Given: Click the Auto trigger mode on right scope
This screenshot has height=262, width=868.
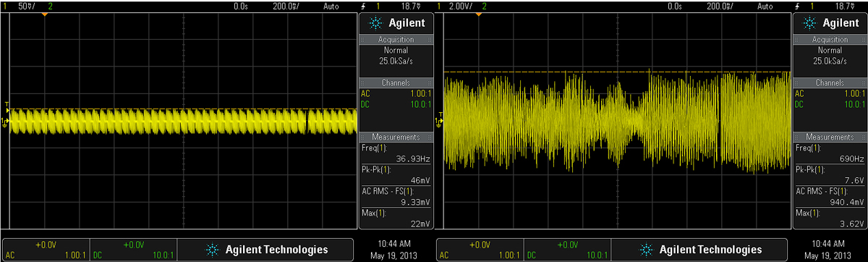Looking at the screenshot, I should pyautogui.click(x=765, y=6).
